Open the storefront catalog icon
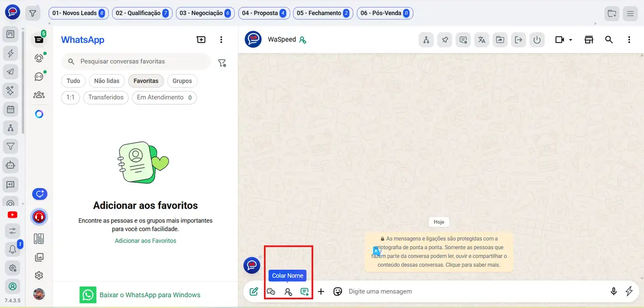The height and width of the screenshot is (308, 644). pos(589,40)
